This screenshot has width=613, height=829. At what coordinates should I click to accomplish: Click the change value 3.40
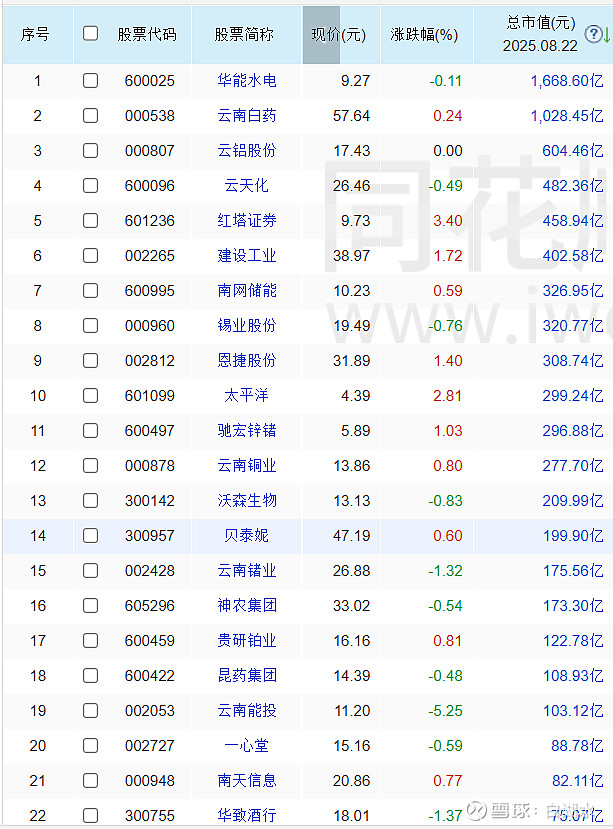[447, 220]
